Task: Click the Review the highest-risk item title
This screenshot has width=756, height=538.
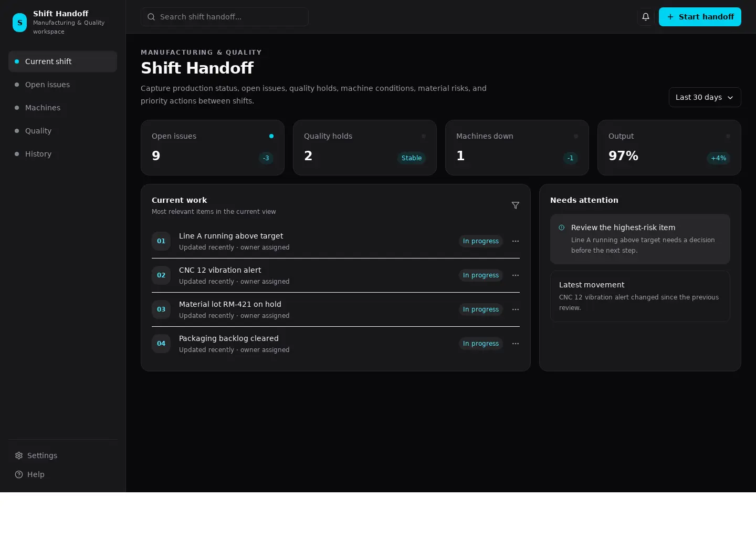Action: (623, 227)
